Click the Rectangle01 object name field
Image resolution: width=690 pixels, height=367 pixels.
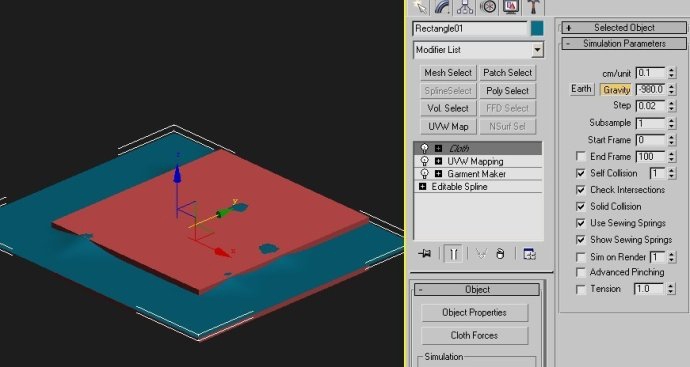pos(470,29)
